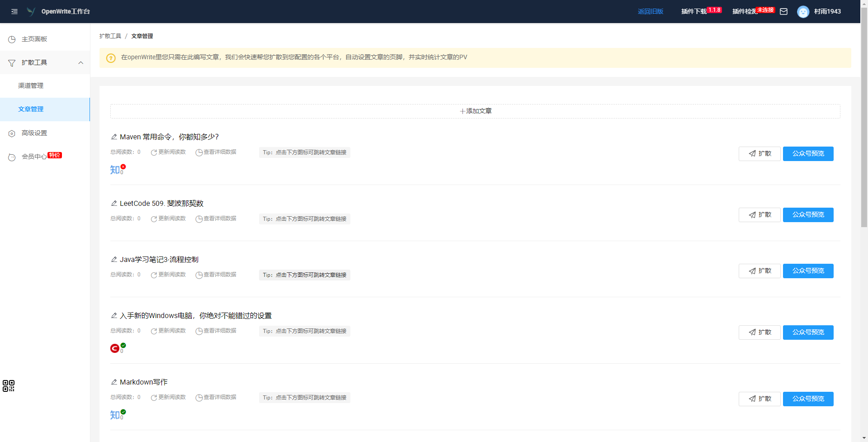Go to 主页面板 dashboard
Viewport: 868px width, 442px height.
(34, 39)
